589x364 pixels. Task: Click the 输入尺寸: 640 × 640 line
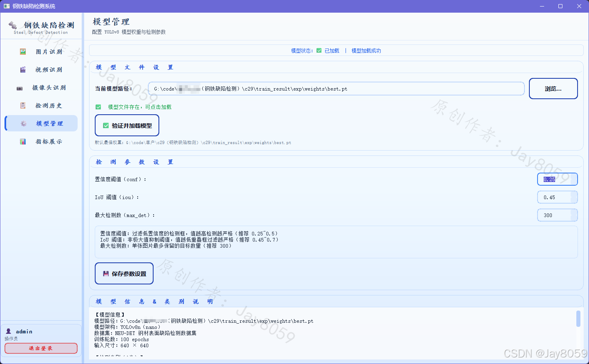click(121, 345)
